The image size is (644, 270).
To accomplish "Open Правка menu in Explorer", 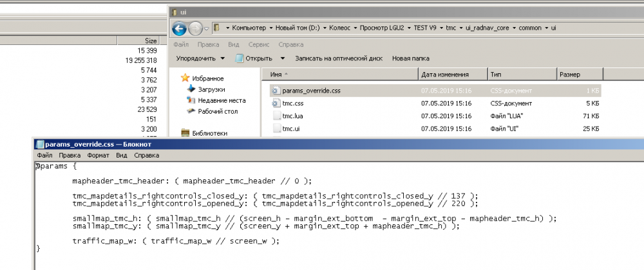I will [x=208, y=44].
